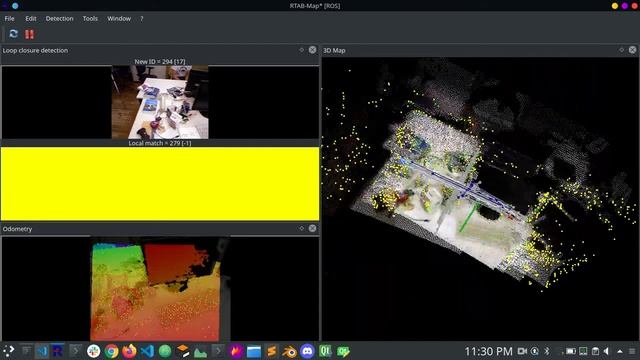Open the green Spotify taskbar icon
This screenshot has width=640, height=360.
click(165, 351)
